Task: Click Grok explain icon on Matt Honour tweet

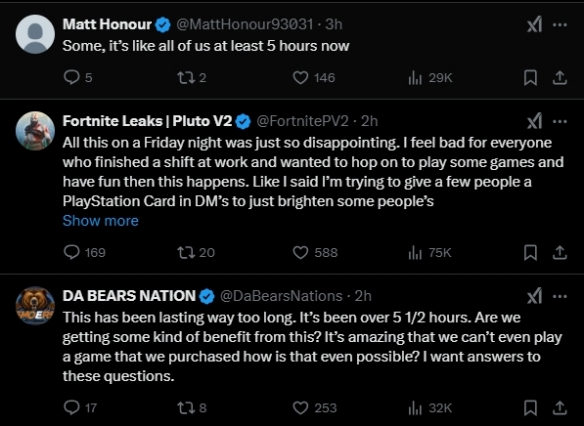Action: point(534,25)
